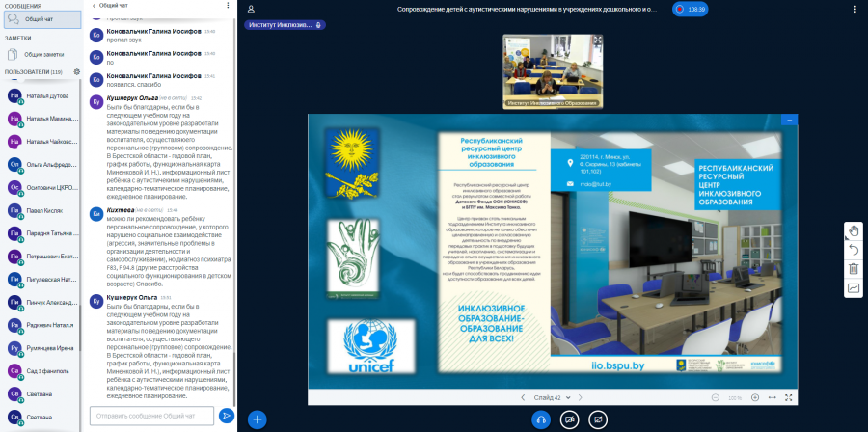Click fit-to-width arrows icon
The height and width of the screenshot is (432, 868).
[773, 397]
